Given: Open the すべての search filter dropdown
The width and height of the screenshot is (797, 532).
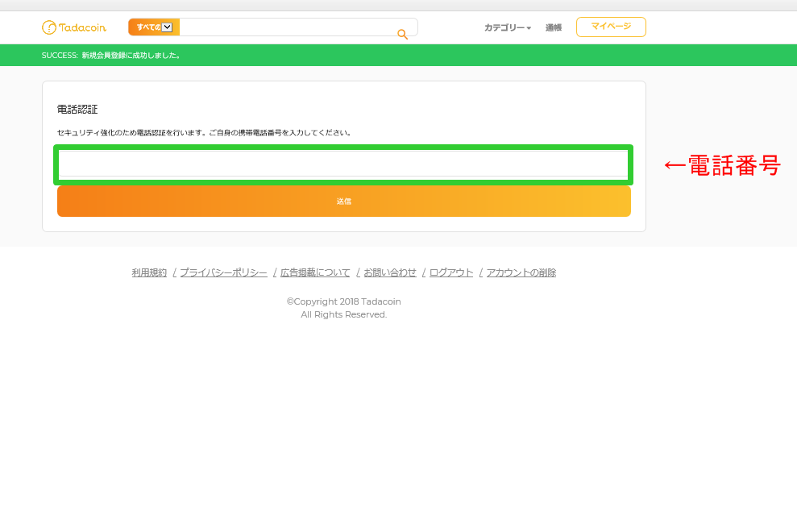Looking at the screenshot, I should pyautogui.click(x=154, y=27).
